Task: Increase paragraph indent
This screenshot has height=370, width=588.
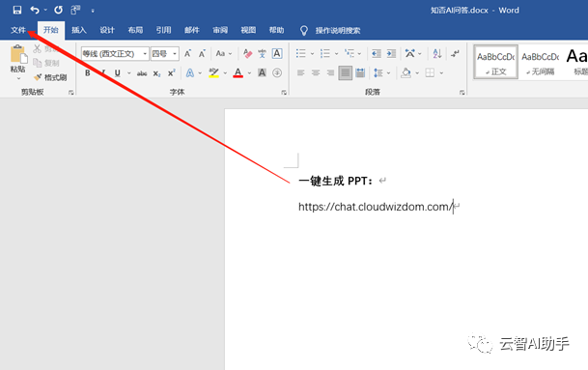Action: point(391,54)
